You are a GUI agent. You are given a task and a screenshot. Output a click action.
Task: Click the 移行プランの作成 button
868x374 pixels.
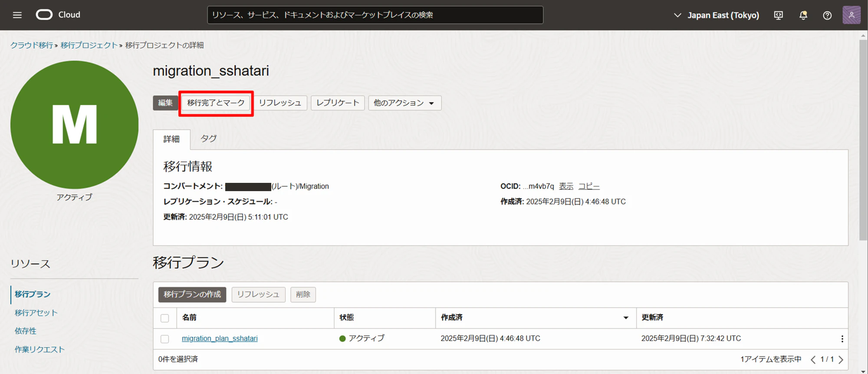(x=192, y=295)
